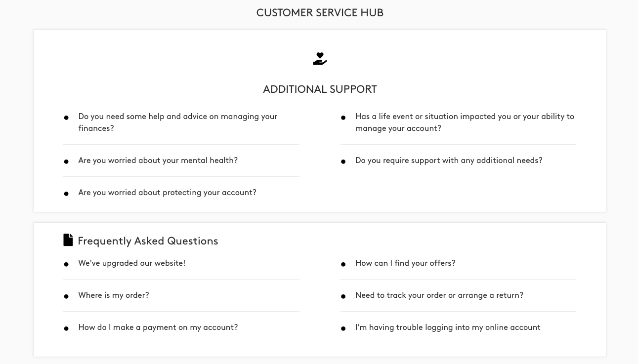Open 'How can I find your offers?'
This screenshot has width=638, height=364.
point(405,263)
